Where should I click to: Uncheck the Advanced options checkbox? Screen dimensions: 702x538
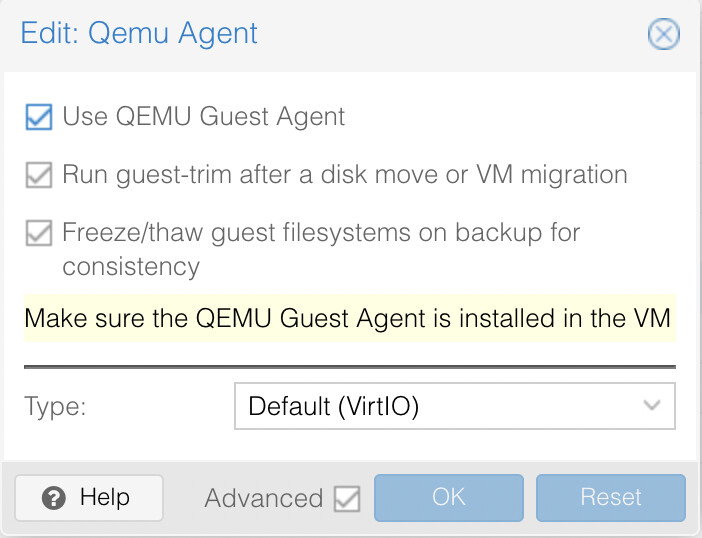pos(347,498)
